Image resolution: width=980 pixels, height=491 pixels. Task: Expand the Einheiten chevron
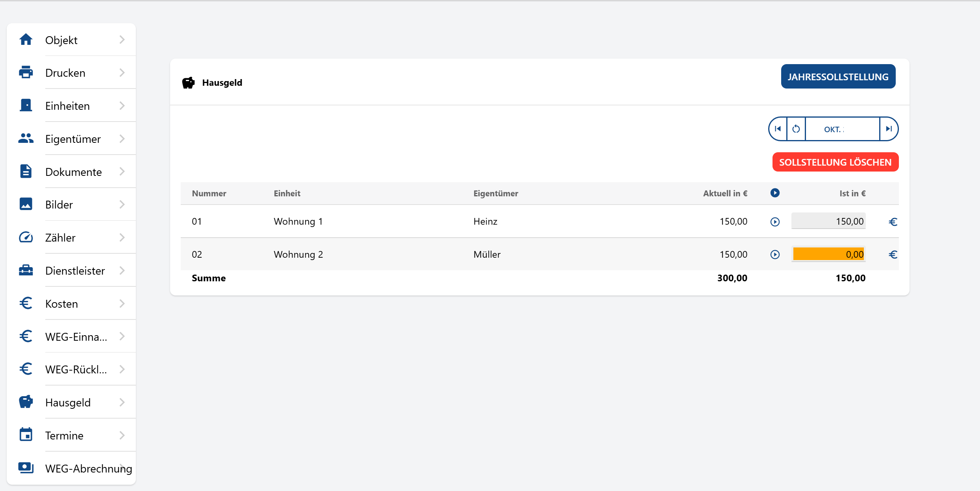[122, 106]
